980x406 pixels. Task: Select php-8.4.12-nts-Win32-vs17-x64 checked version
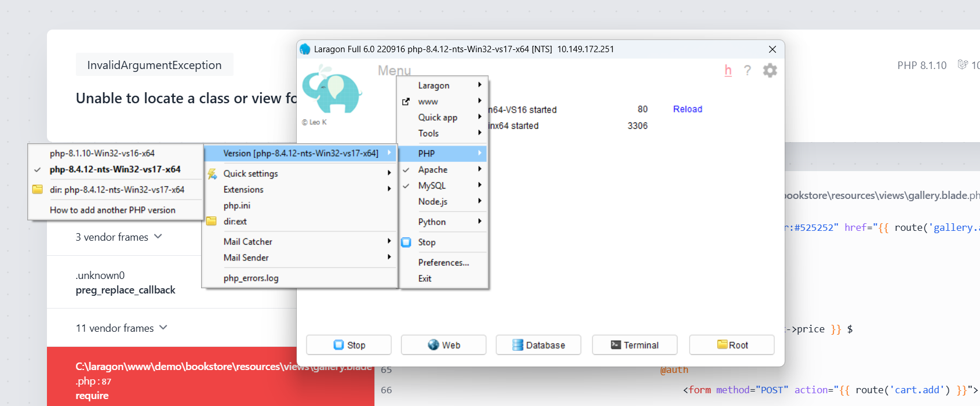coord(115,169)
